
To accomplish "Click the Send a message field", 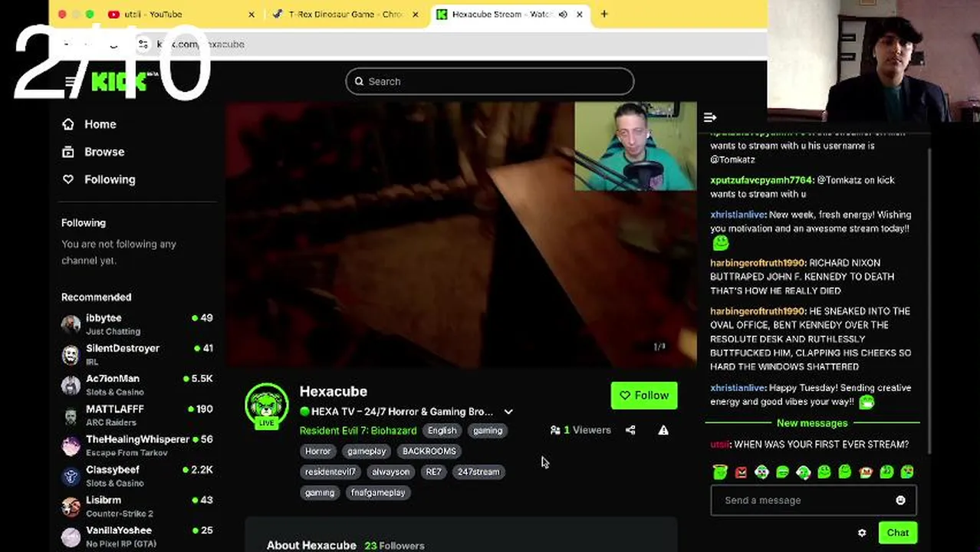I will (x=813, y=501).
